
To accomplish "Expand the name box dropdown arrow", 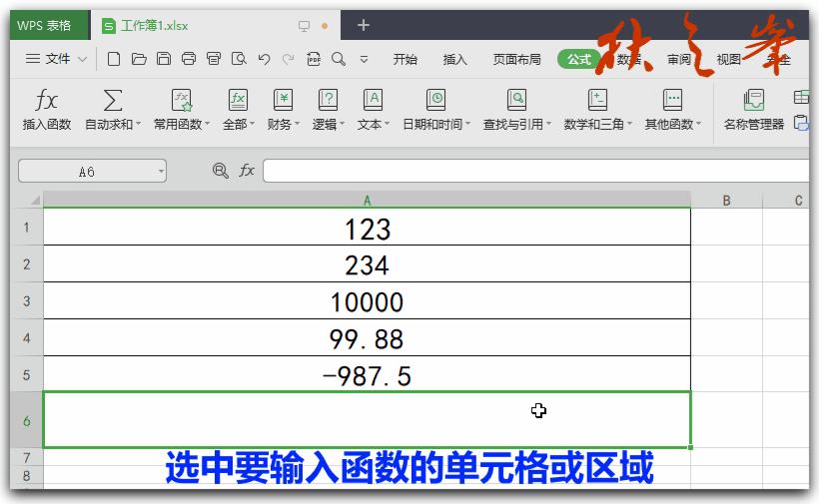I will point(161,171).
